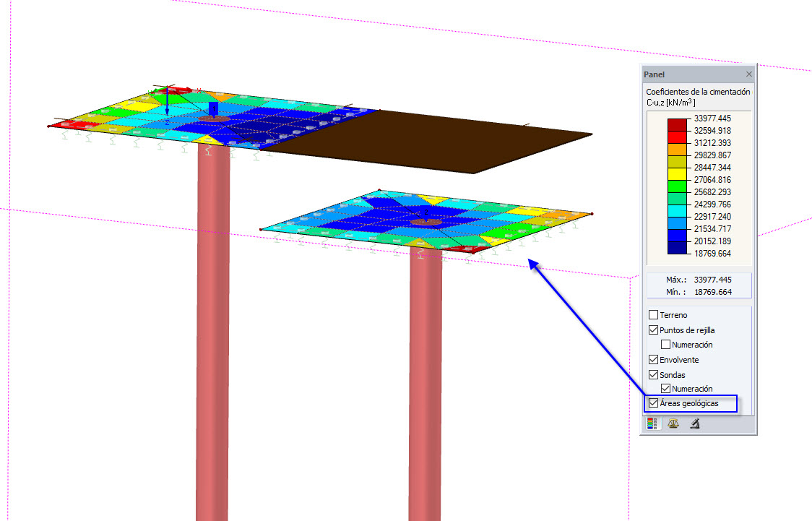Screen dimensions: 812x521
Task: Click the dark red legend color
Action: tap(677, 125)
